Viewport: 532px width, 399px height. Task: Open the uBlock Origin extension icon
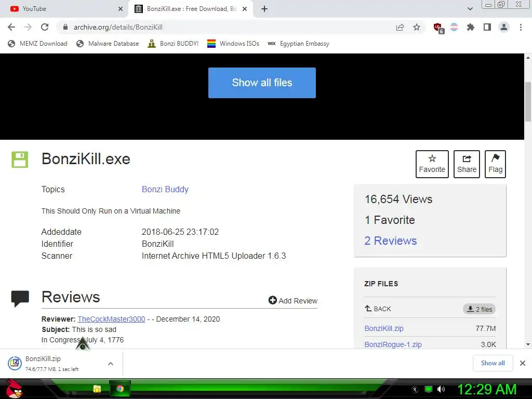point(438,28)
